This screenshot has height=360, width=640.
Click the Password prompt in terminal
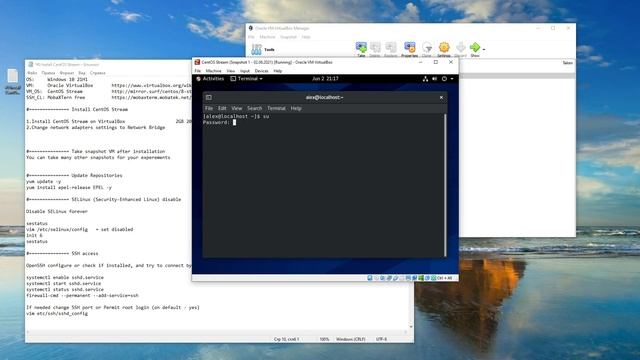tap(216, 122)
